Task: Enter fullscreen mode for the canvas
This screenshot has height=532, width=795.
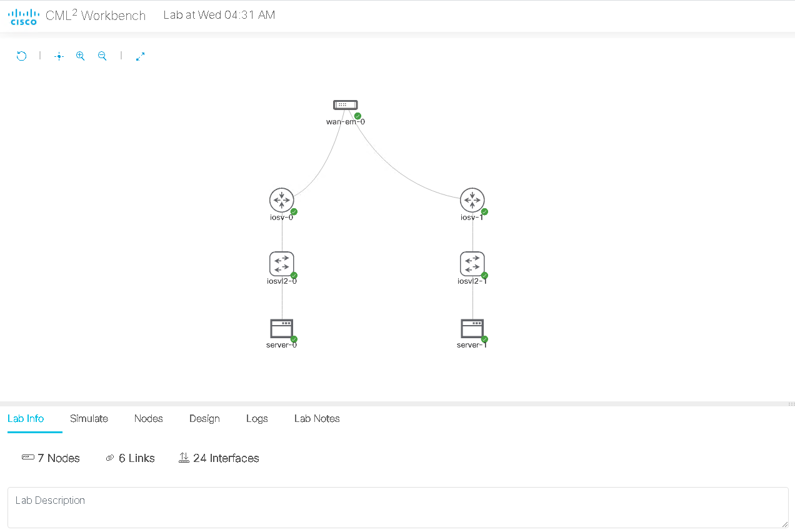Action: 140,56
